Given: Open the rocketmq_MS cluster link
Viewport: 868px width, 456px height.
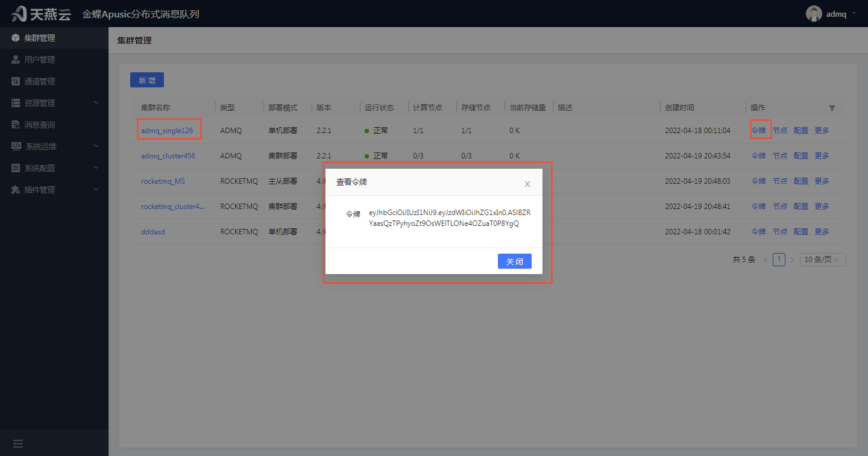Looking at the screenshot, I should pos(163,181).
